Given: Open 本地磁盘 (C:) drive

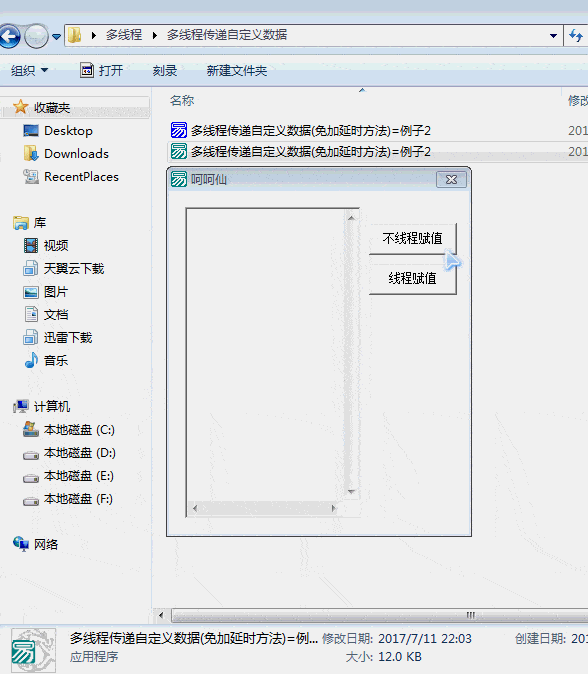Looking at the screenshot, I should point(69,430).
